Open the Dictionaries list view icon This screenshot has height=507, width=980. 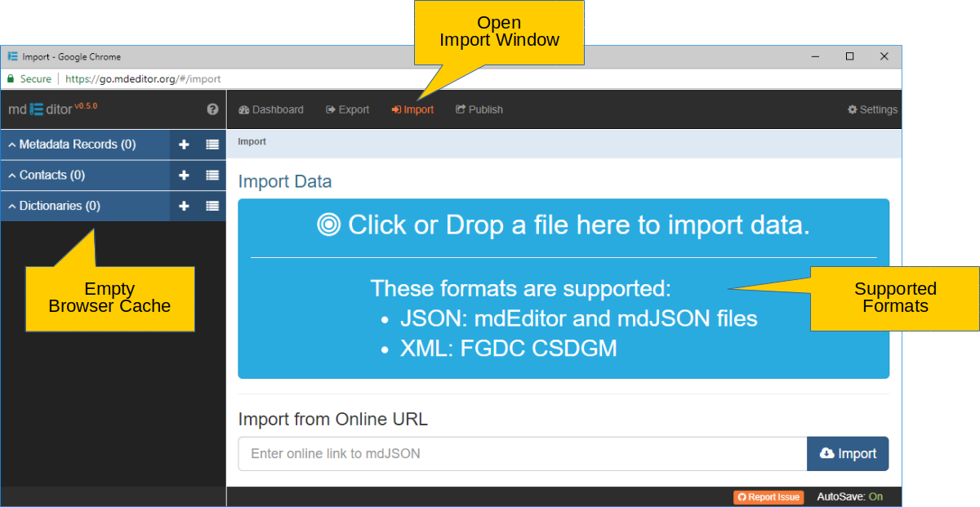212,206
